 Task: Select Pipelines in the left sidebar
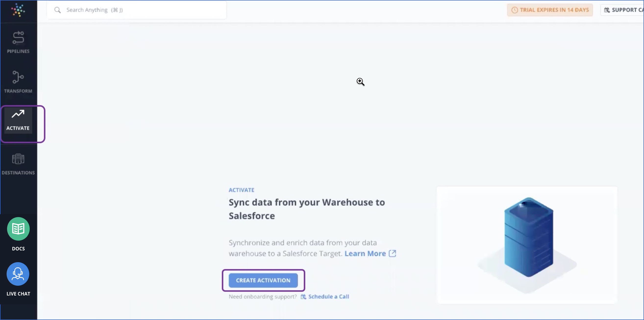[18, 42]
